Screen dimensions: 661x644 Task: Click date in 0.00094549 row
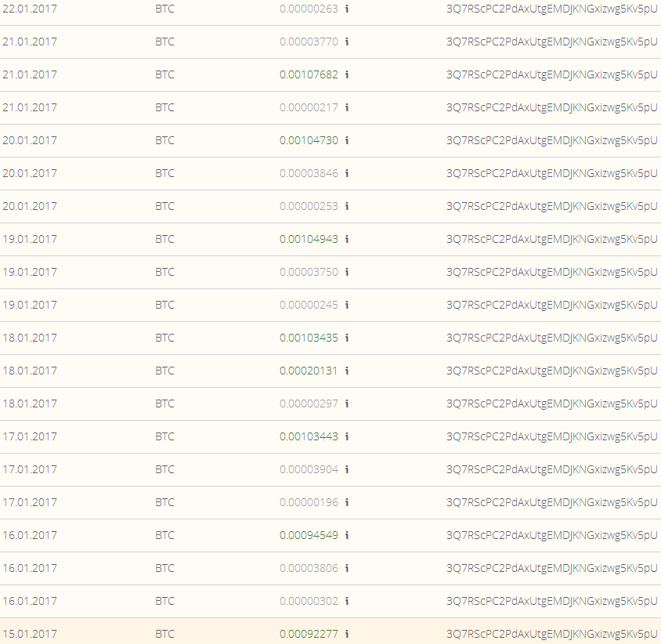[x=30, y=535]
